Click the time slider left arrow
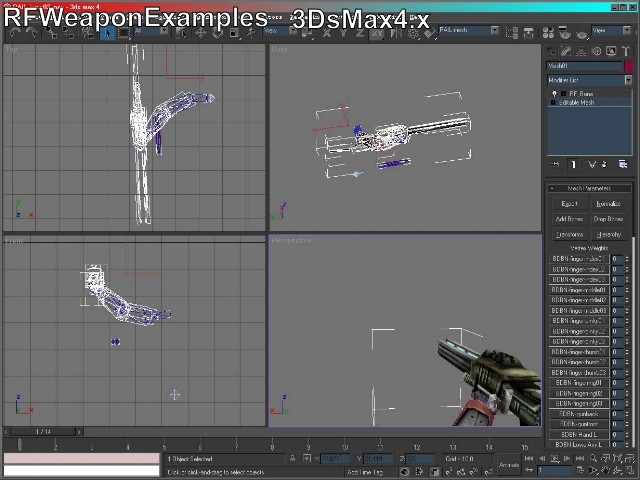This screenshot has height=480, width=640. pos(7,431)
